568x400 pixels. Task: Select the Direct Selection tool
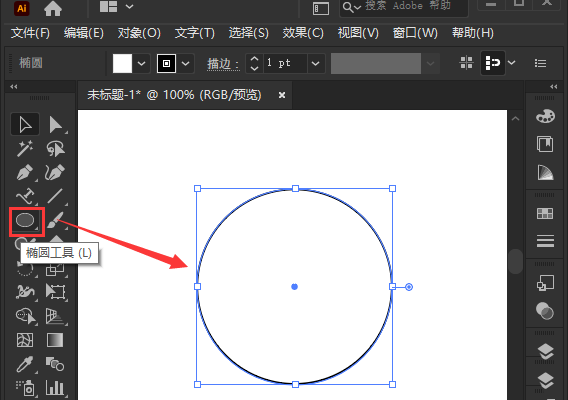click(x=55, y=125)
